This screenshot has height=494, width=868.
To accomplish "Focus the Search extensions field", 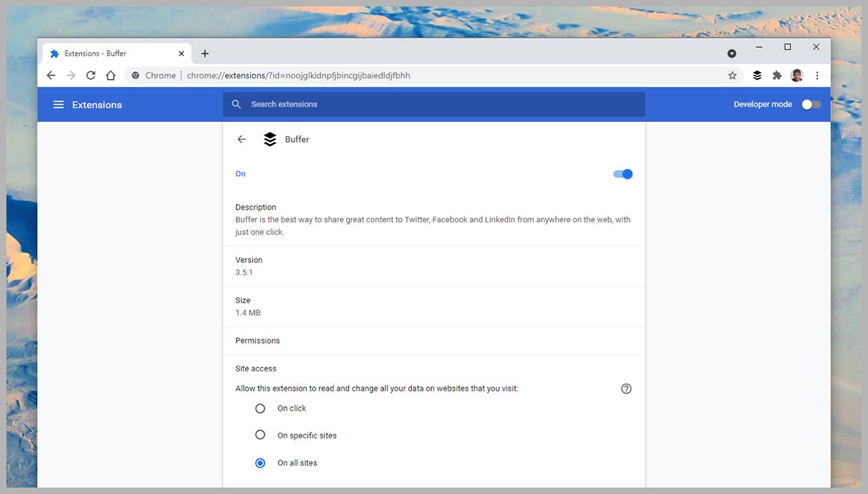I will click(434, 104).
